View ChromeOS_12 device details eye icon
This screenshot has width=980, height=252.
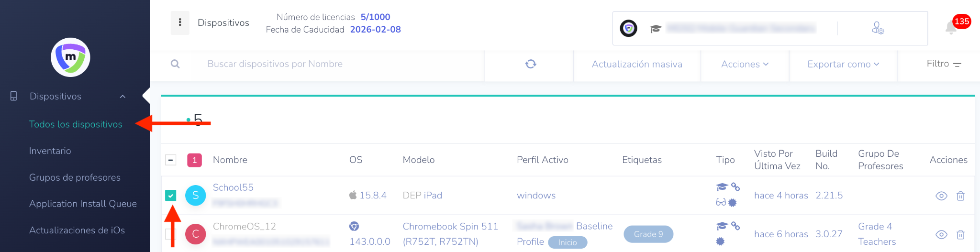click(941, 235)
